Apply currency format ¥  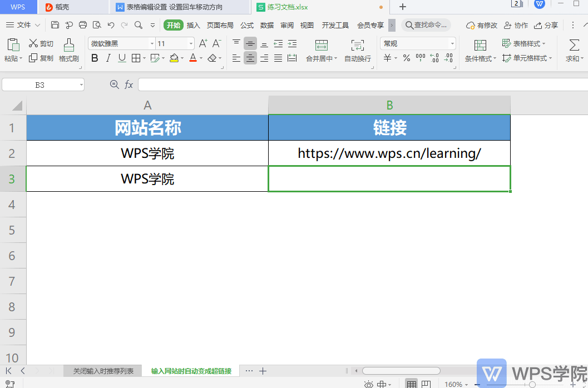(x=387, y=58)
